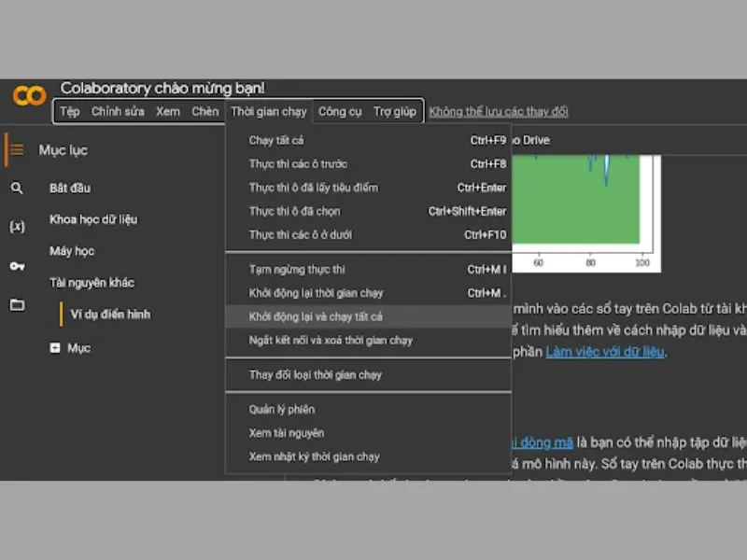Open the Trợ giúp menu

[395, 111]
